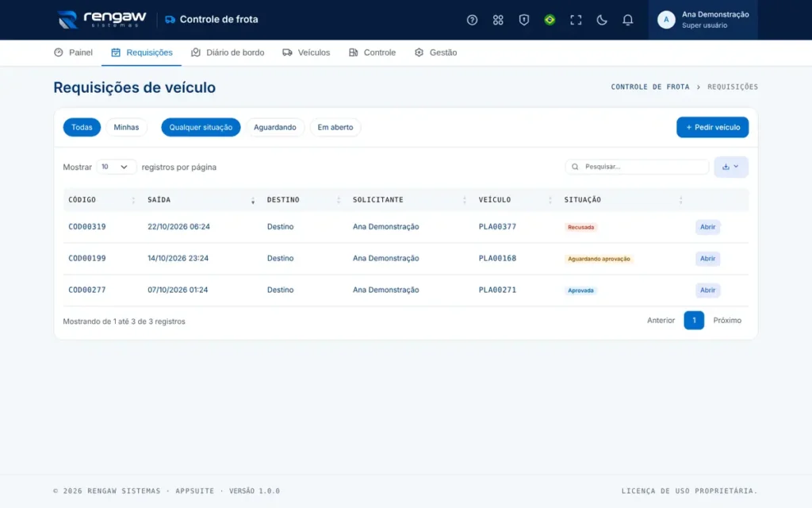812x508 pixels.
Task: Click the Pesquisar search field
Action: point(637,167)
